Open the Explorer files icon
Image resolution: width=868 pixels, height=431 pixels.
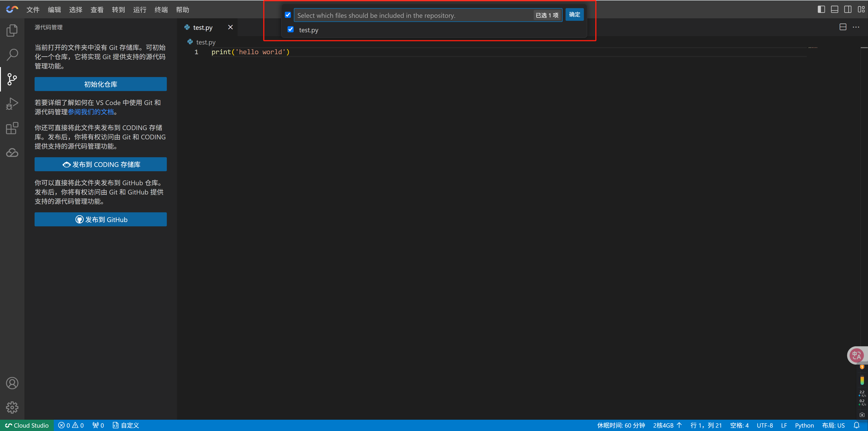click(x=12, y=31)
